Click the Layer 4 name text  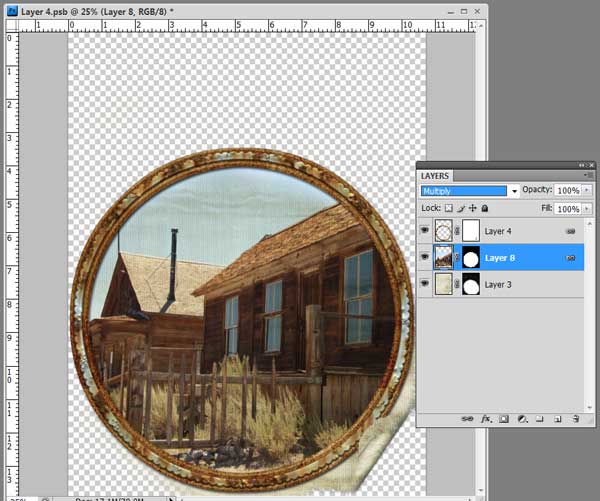pyautogui.click(x=497, y=231)
